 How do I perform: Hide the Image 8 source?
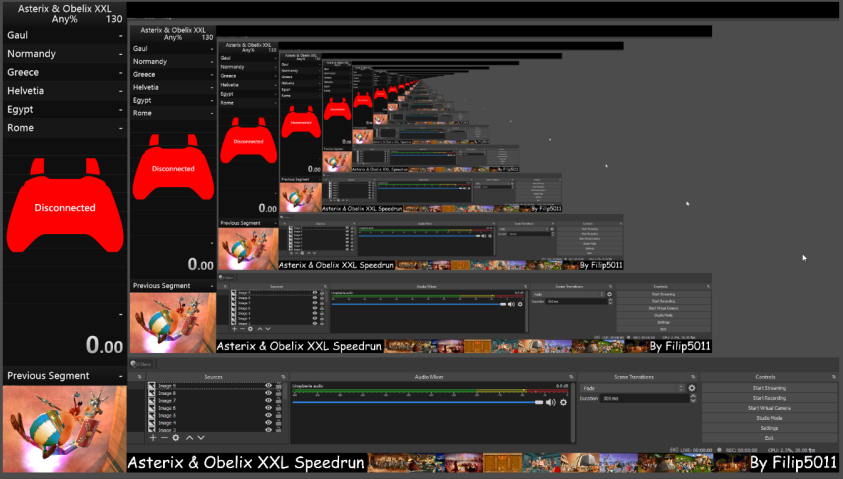pyautogui.click(x=268, y=393)
